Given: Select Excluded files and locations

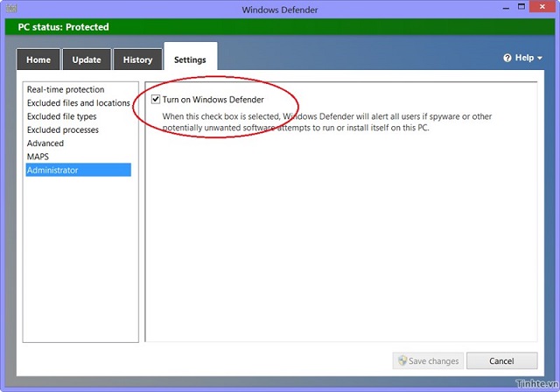Looking at the screenshot, I should pos(78,103).
